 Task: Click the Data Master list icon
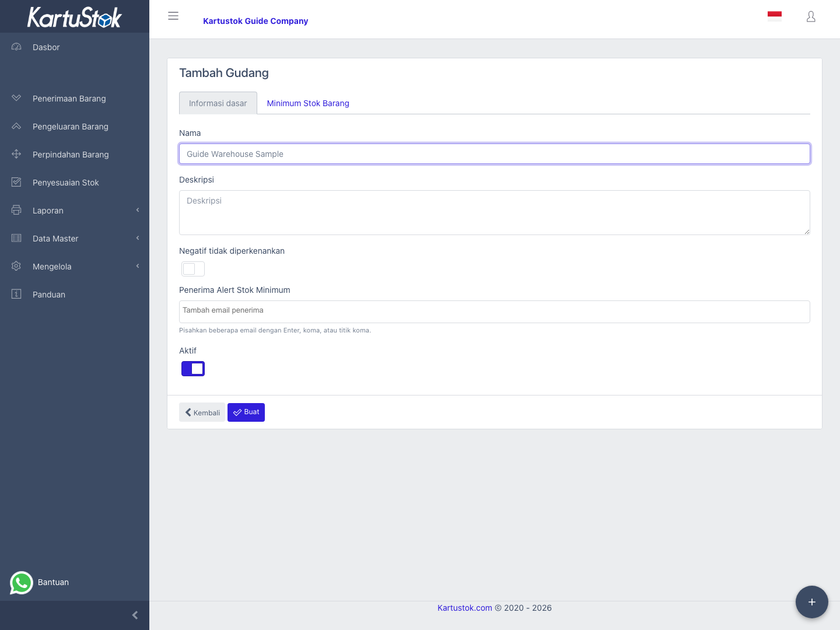pos(16,238)
